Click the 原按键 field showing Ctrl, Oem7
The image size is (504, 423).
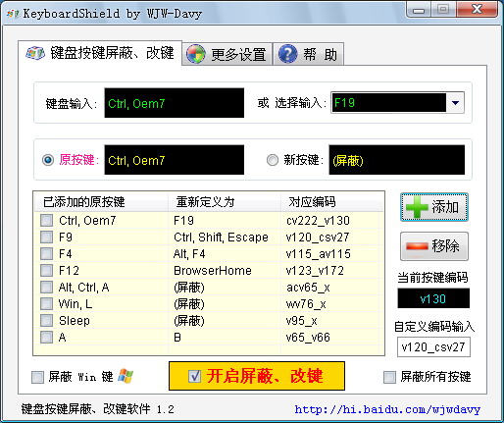click(175, 160)
